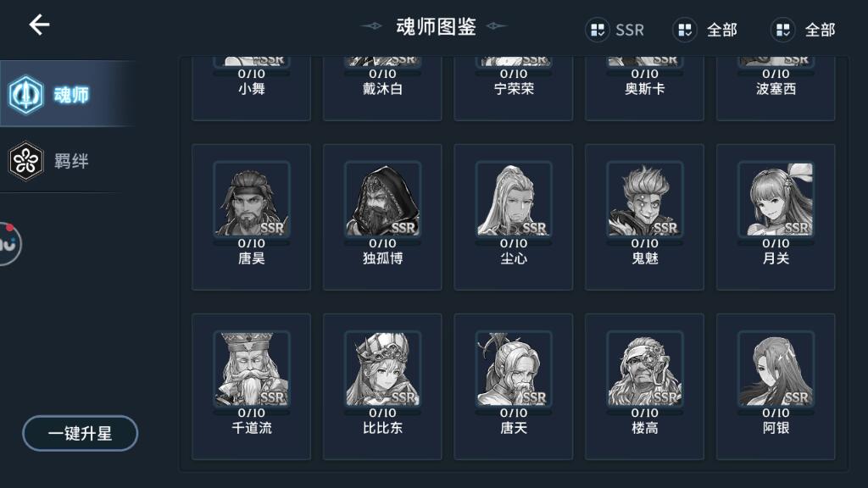Tap the floating assistant bubble icon
The width and height of the screenshot is (868, 488).
pos(8,243)
